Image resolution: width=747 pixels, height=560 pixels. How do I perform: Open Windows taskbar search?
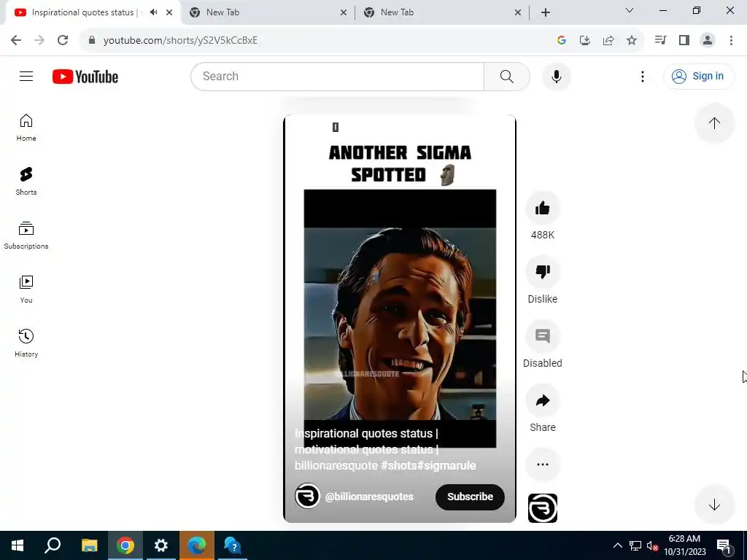(x=53, y=545)
